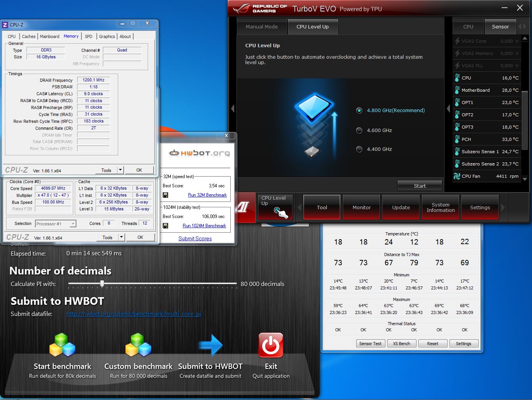The height and width of the screenshot is (400, 532).
Task: Open the hwbot.org submit datafile link
Action: pyautogui.click(x=134, y=314)
